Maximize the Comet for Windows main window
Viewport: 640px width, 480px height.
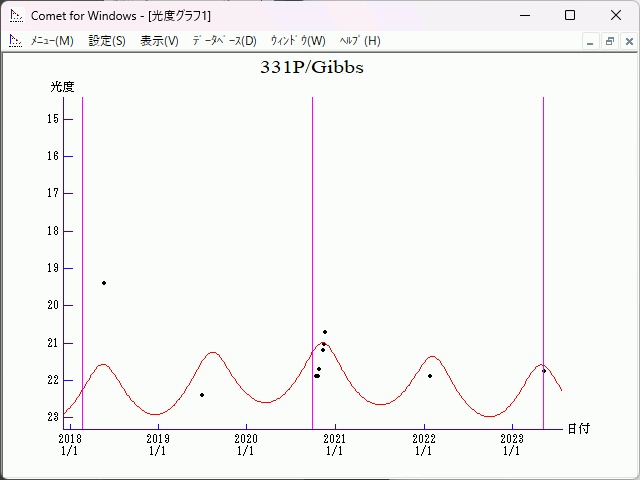tap(570, 16)
